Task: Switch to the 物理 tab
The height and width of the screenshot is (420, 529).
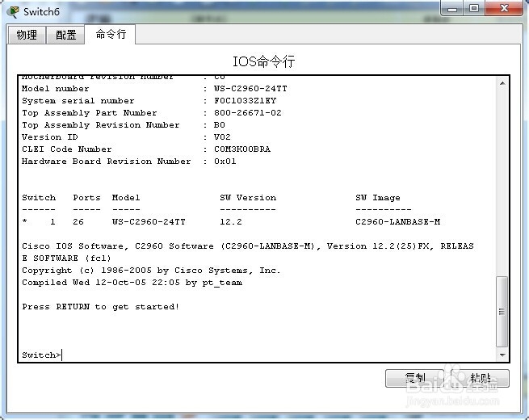Action: tap(27, 35)
